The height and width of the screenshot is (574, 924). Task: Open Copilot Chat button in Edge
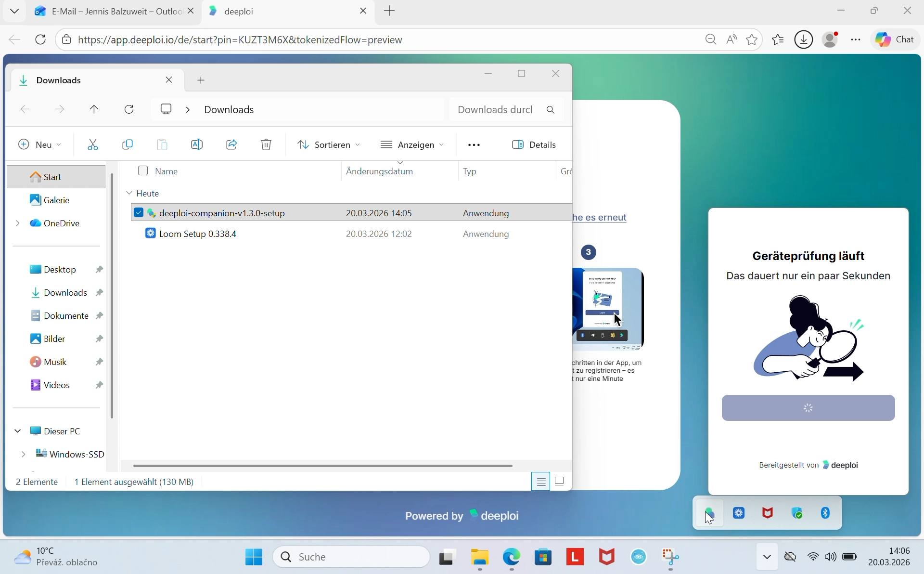(x=896, y=39)
